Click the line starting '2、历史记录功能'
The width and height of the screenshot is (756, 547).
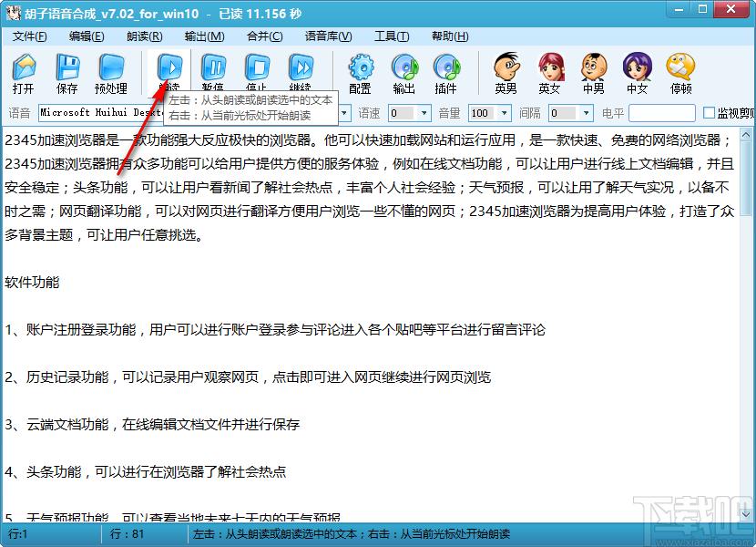248,377
